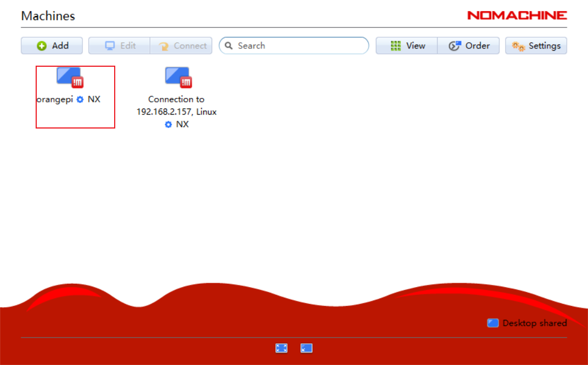The width and height of the screenshot is (588, 365).
Task: Click the blue Desktop shared screen icon
Action: (493, 323)
